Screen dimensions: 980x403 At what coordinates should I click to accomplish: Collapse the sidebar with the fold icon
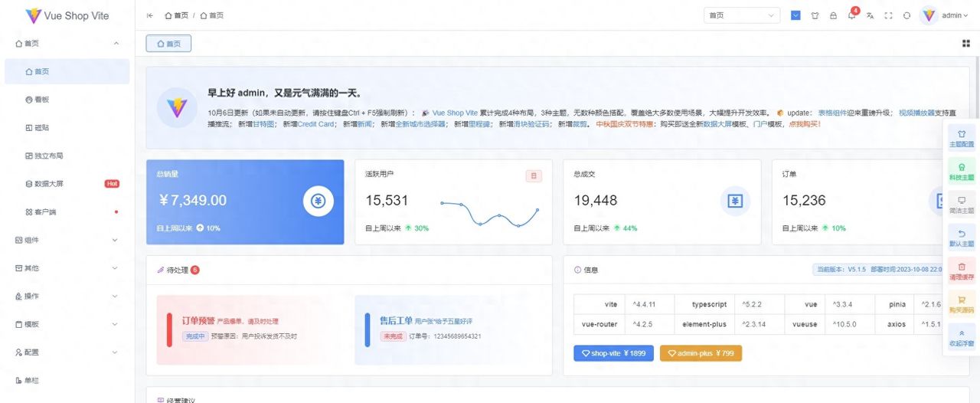coord(149,15)
